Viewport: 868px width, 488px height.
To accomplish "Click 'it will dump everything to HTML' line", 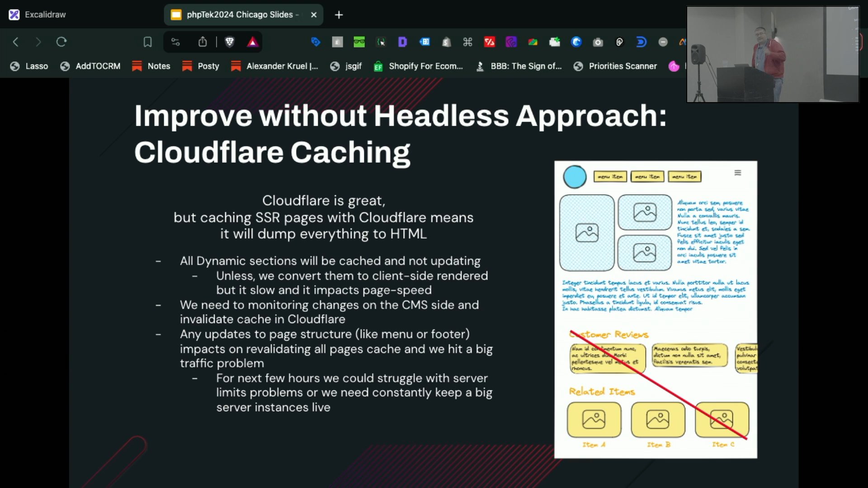I will [x=324, y=234].
